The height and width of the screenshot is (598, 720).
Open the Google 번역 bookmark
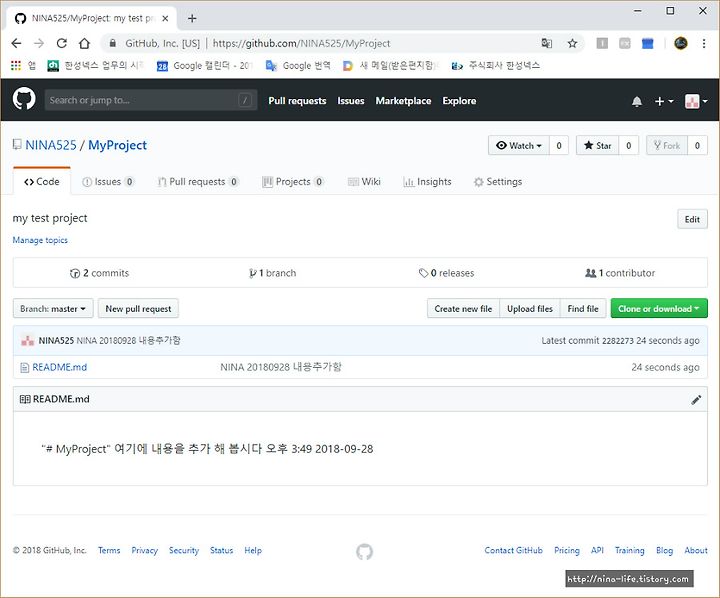(298, 66)
